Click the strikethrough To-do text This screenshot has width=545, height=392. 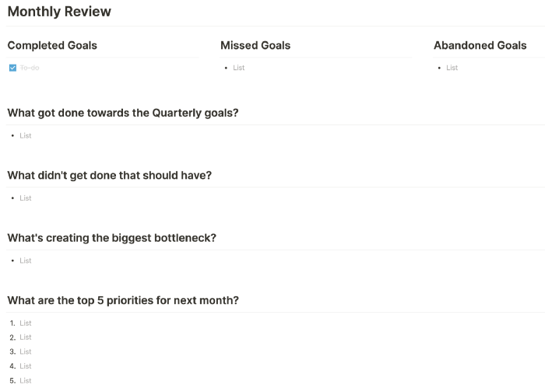tap(30, 68)
